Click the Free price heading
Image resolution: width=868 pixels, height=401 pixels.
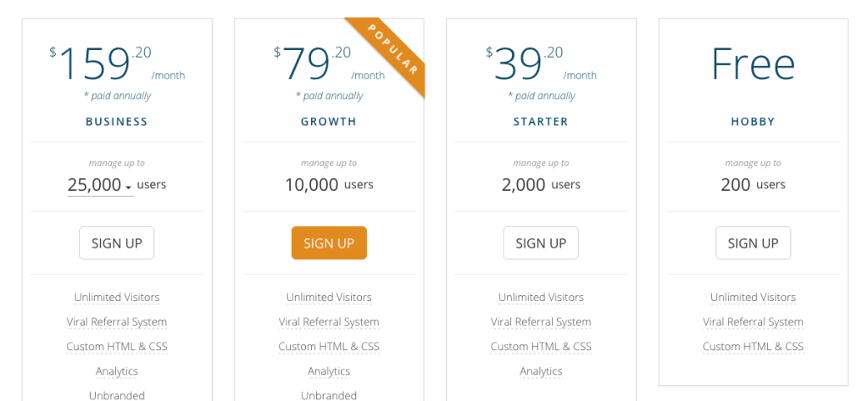coord(753,64)
